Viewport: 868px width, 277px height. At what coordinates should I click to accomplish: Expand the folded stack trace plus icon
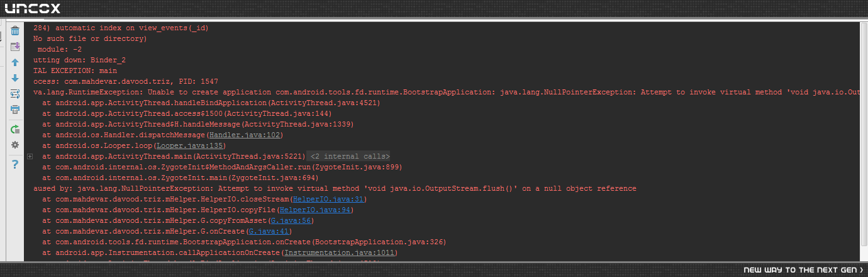point(30,155)
